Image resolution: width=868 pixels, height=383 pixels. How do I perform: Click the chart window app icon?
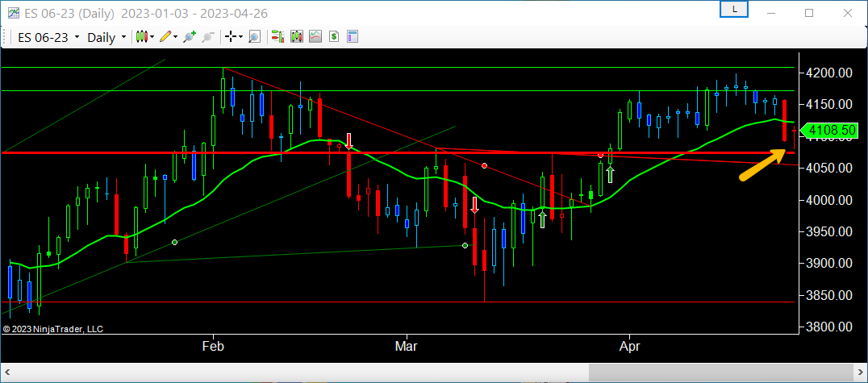(x=13, y=13)
